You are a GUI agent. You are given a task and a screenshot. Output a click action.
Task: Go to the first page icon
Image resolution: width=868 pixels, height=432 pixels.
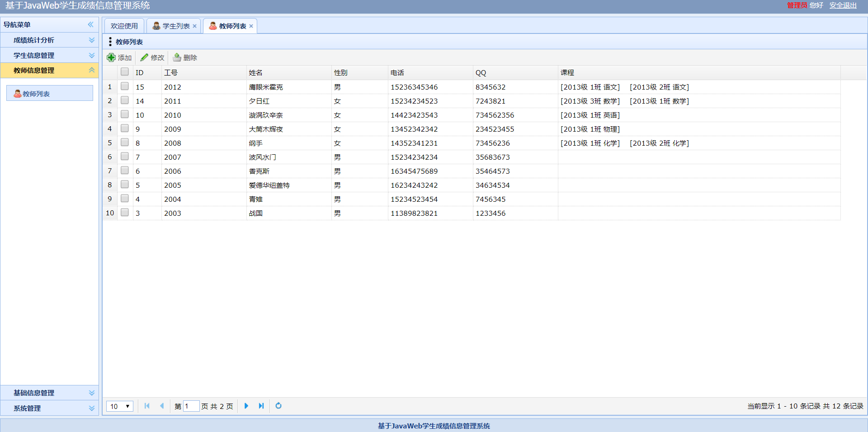[x=147, y=406]
